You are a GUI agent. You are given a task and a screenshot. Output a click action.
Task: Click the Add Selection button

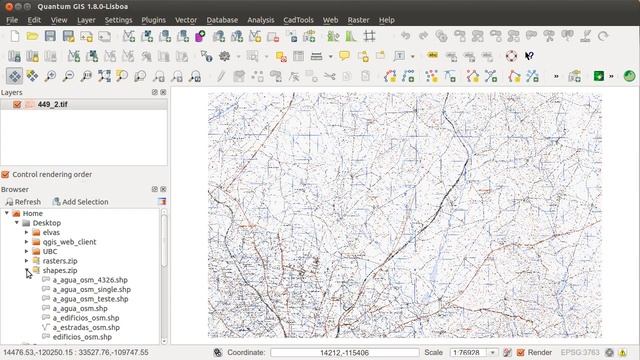80,202
